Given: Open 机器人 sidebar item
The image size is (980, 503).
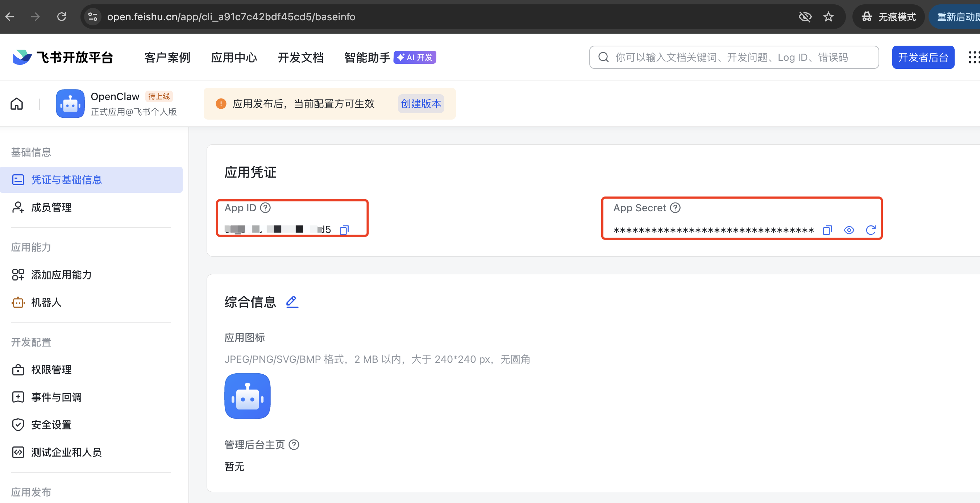Looking at the screenshot, I should (46, 302).
